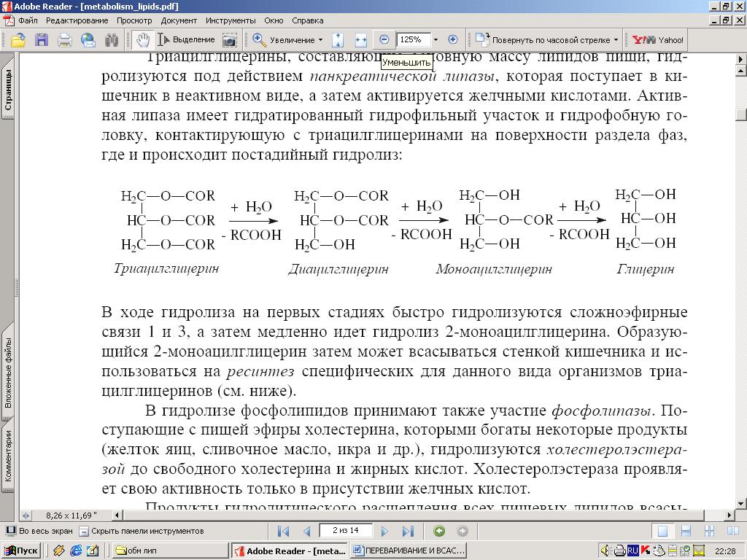The image size is (747, 560).
Task: Open the Документ menu
Action: pyautogui.click(x=179, y=20)
